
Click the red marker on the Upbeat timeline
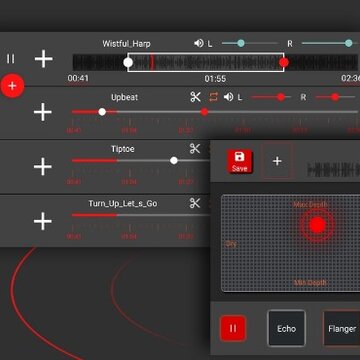click(204, 112)
